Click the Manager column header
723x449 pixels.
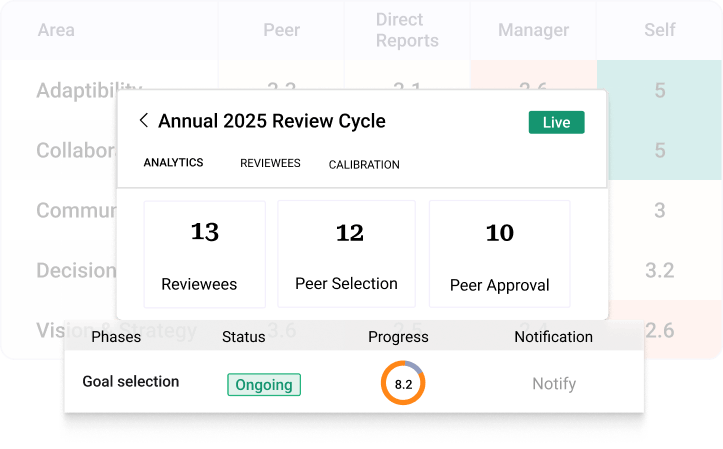pos(533,30)
